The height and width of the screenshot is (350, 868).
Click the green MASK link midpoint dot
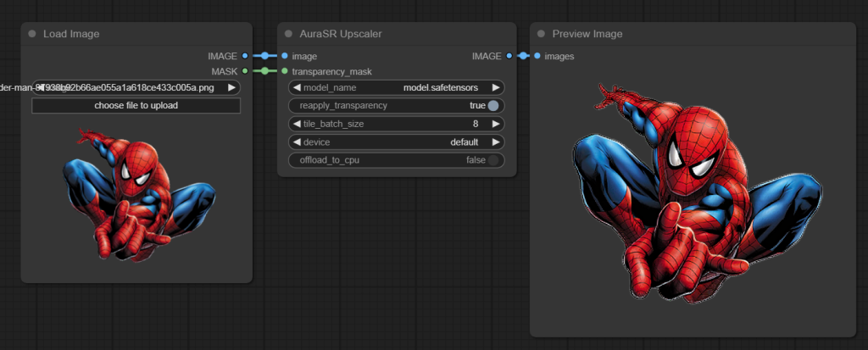tap(264, 71)
